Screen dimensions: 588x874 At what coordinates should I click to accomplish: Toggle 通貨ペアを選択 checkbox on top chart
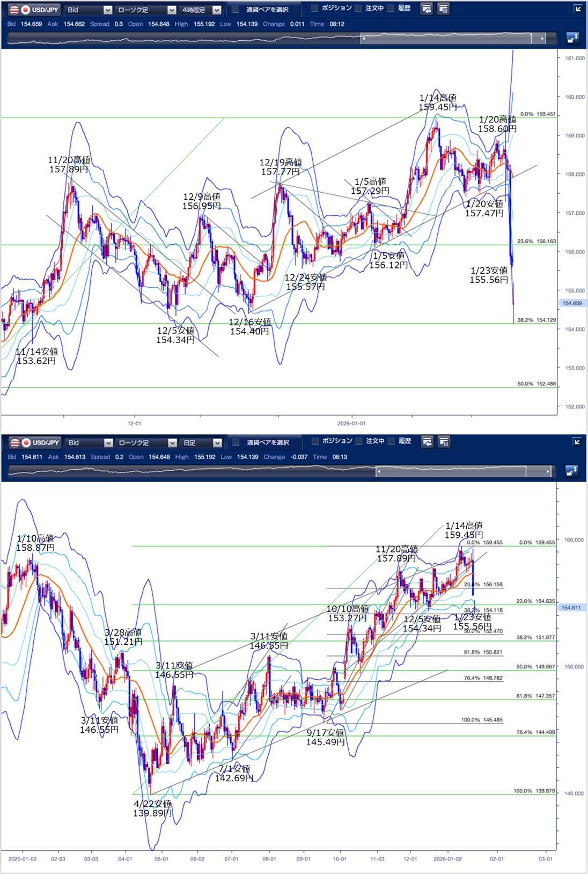pyautogui.click(x=236, y=9)
